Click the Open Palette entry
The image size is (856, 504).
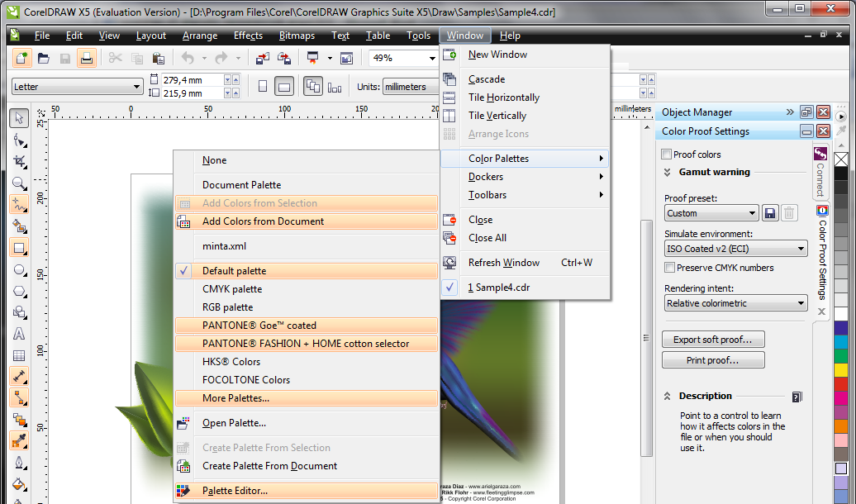click(x=307, y=423)
